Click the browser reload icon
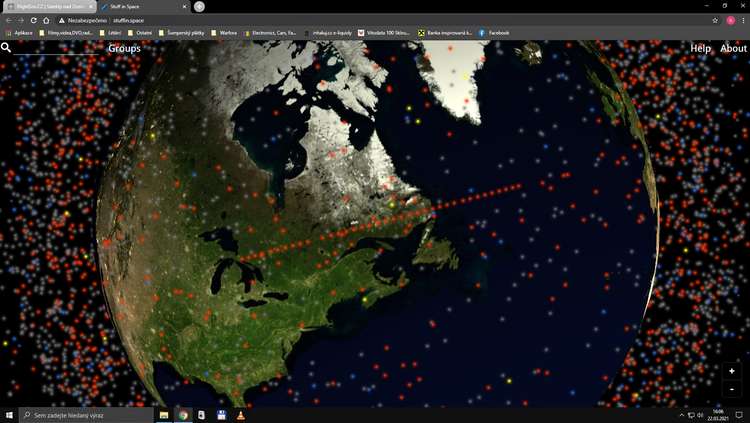 33,20
